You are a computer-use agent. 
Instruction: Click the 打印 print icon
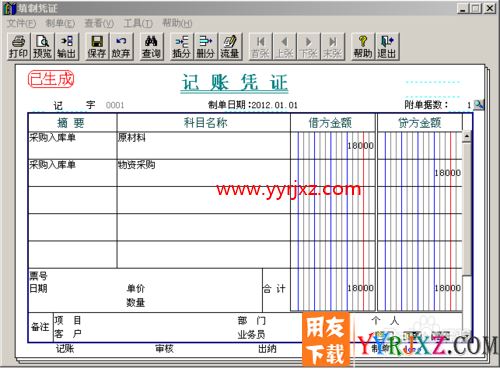[x=18, y=46]
